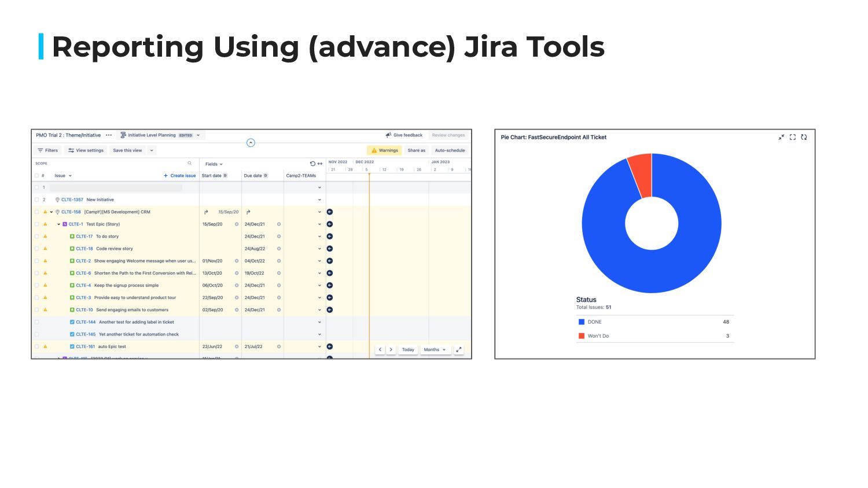The height and width of the screenshot is (488, 868).
Task: Check the box for CLTE-2 row
Action: point(36,261)
